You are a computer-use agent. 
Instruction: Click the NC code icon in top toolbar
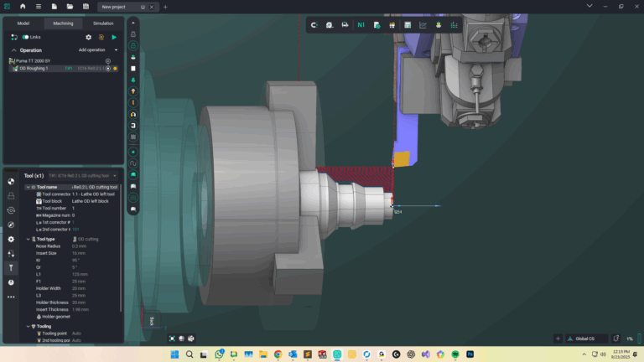361,25
